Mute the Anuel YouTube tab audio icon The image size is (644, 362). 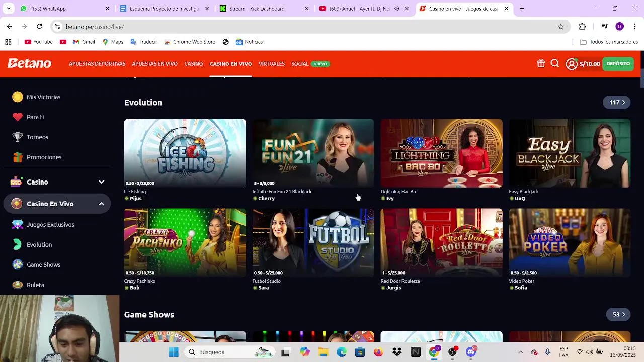tap(396, 9)
